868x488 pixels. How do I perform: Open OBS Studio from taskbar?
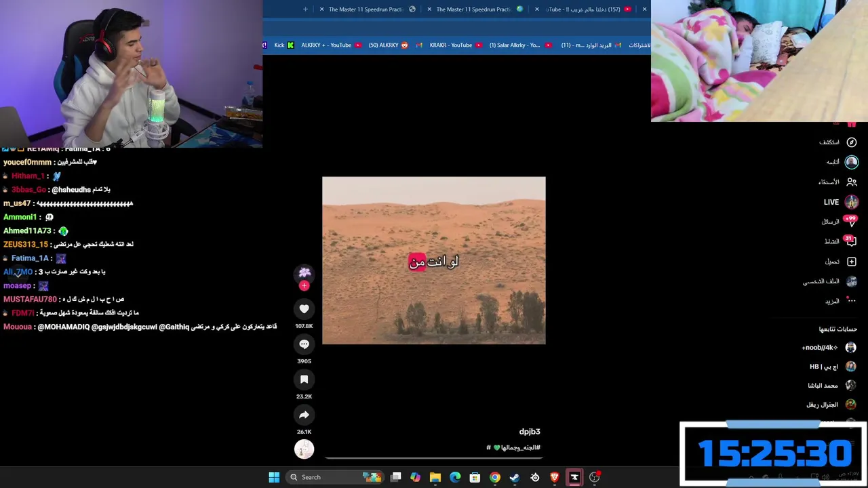[x=595, y=477]
